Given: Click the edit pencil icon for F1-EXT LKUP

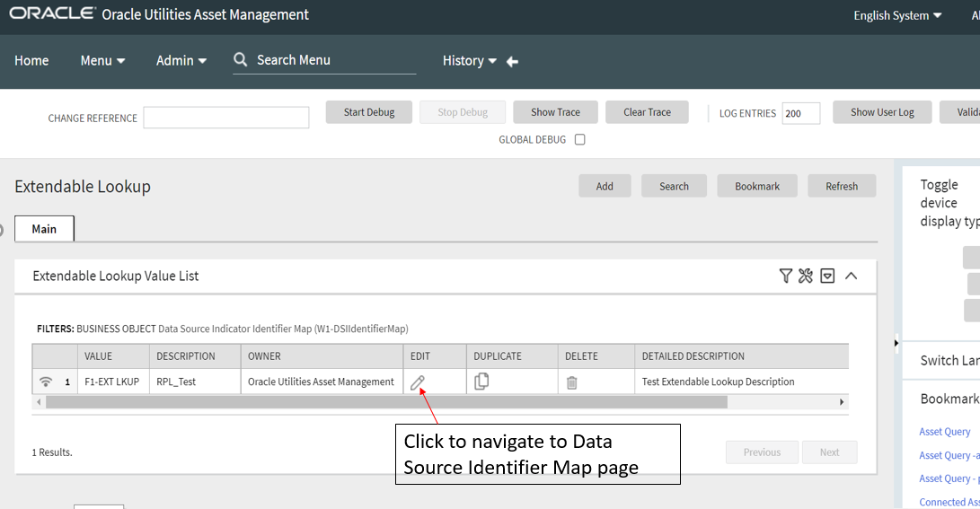Looking at the screenshot, I should 418,382.
